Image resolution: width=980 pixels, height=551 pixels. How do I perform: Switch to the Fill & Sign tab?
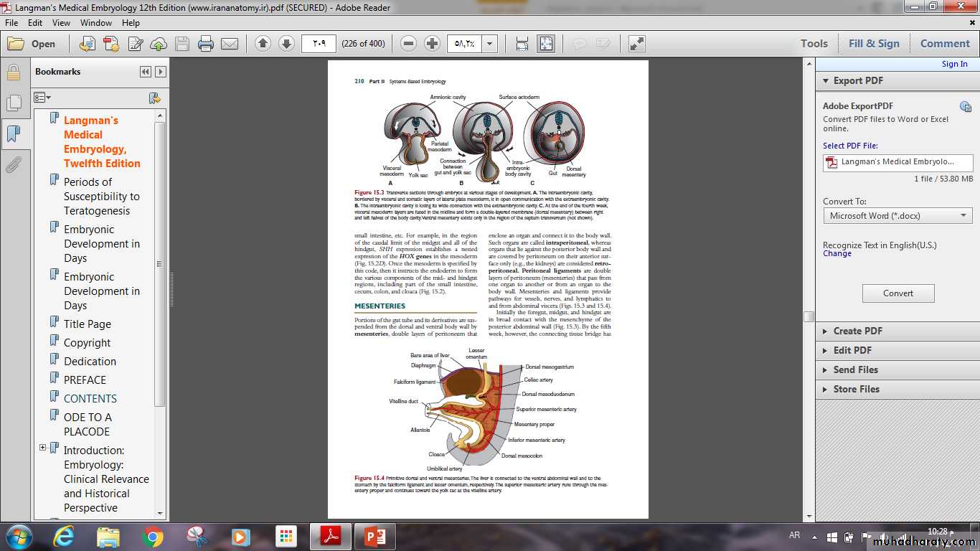tap(873, 44)
